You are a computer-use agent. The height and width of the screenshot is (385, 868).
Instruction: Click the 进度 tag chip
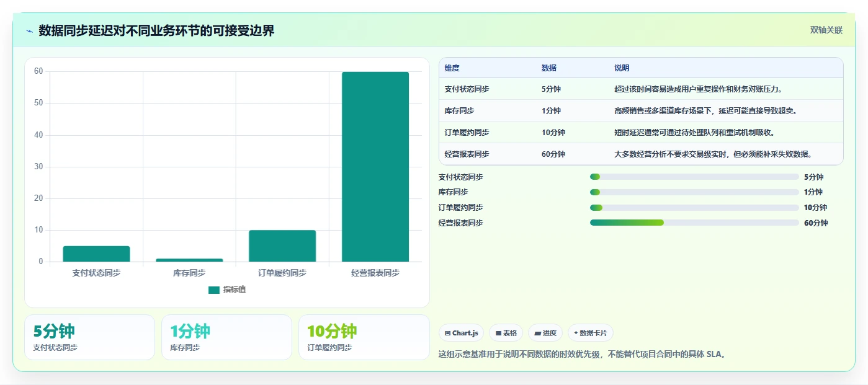(545, 333)
